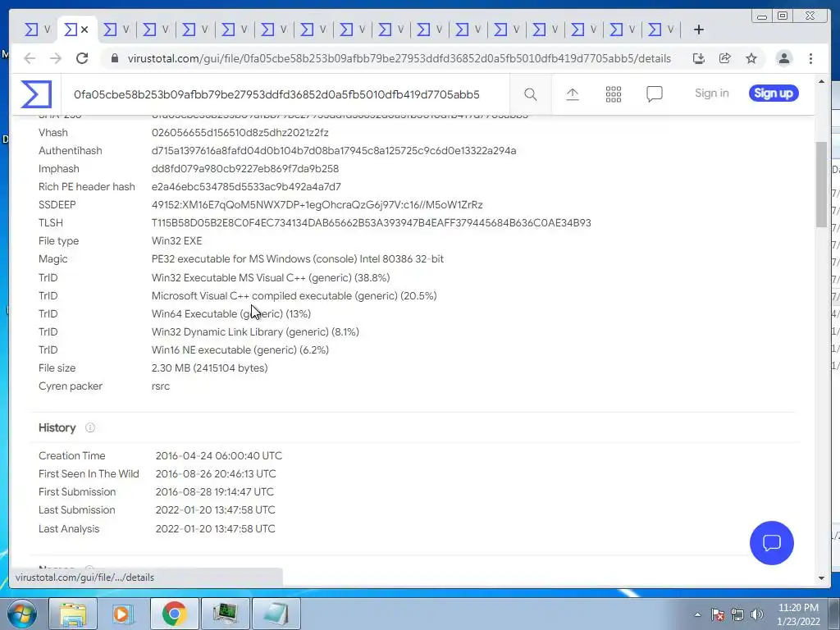Click the VirusTotal logo in page header
This screenshot has width=840, height=630.
36,94
